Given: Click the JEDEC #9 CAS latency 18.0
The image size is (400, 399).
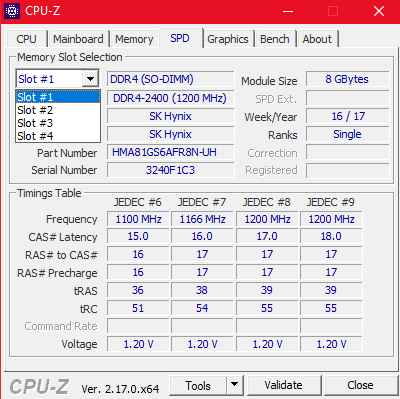Looking at the screenshot, I should (x=331, y=236).
